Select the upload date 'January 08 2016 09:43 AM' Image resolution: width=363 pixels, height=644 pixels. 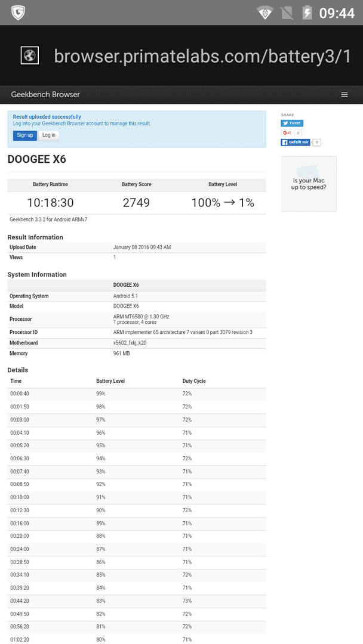click(x=142, y=247)
